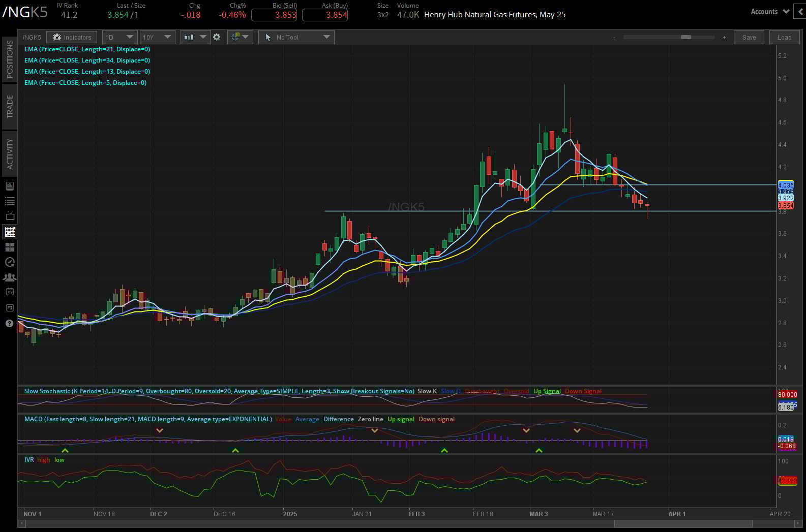This screenshot has width=806, height=532.
Task: Open the live TV sidebar icon
Action: tap(10, 216)
